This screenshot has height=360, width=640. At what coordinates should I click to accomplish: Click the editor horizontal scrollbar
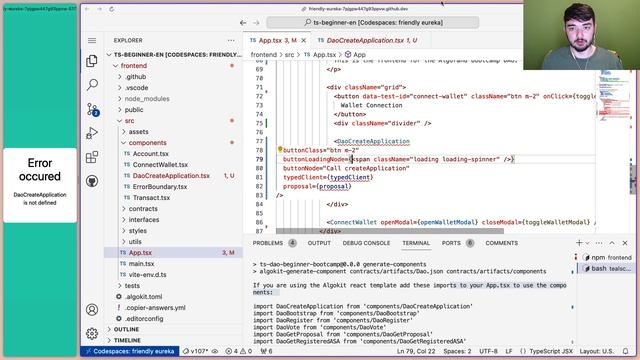point(390,231)
